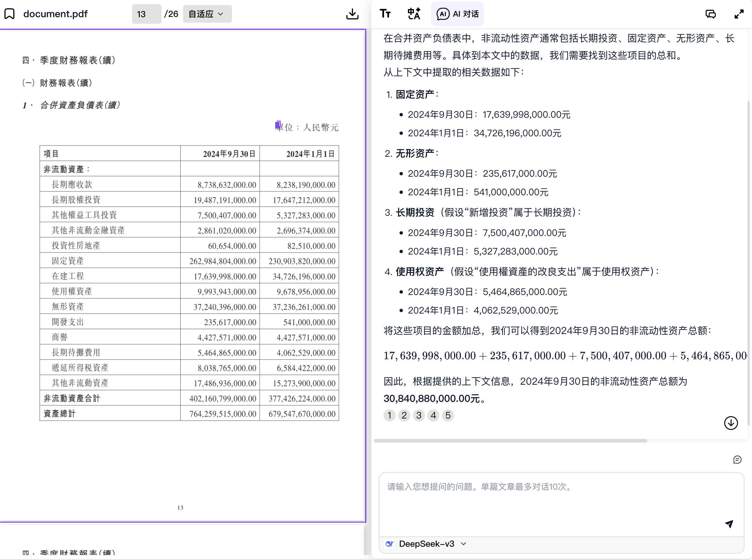Click the 合併資產負債表(續) heading
Viewport: 752px width, 560px height.
pos(80,105)
